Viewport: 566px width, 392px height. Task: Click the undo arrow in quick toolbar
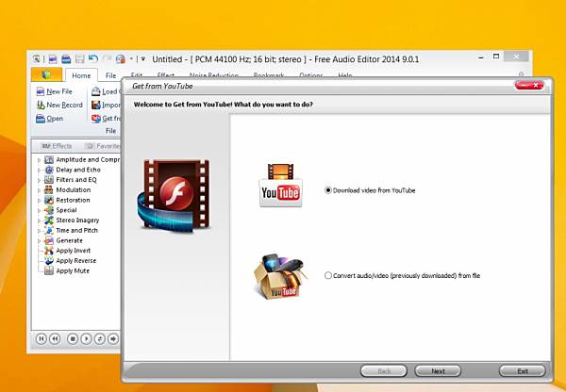pyautogui.click(x=93, y=58)
